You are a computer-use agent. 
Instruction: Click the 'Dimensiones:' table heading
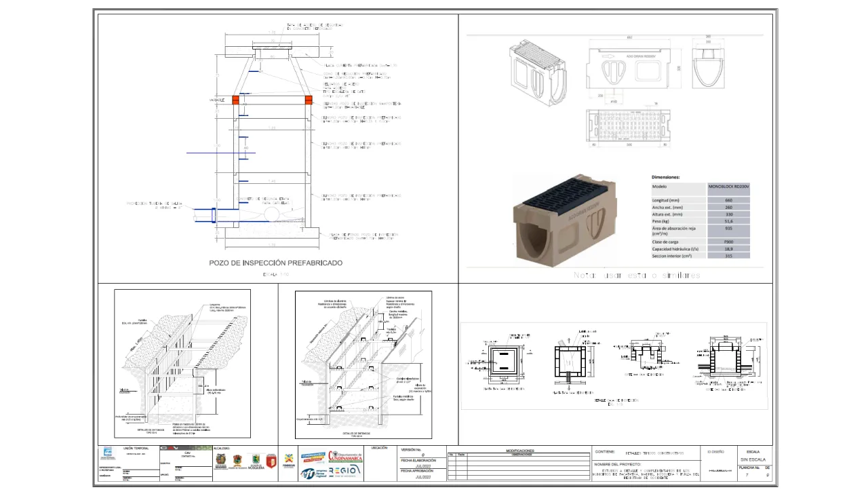(x=665, y=176)
